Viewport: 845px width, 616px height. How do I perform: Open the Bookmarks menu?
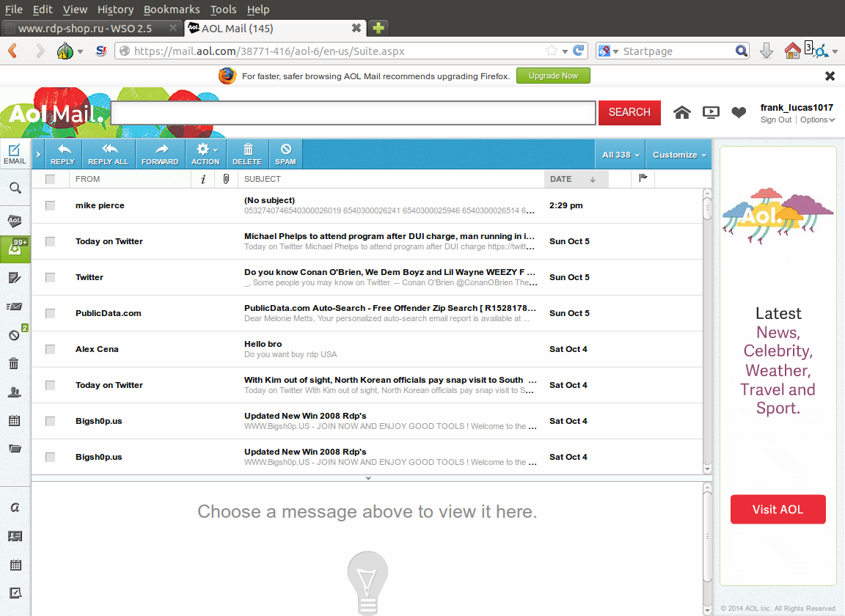tap(172, 9)
